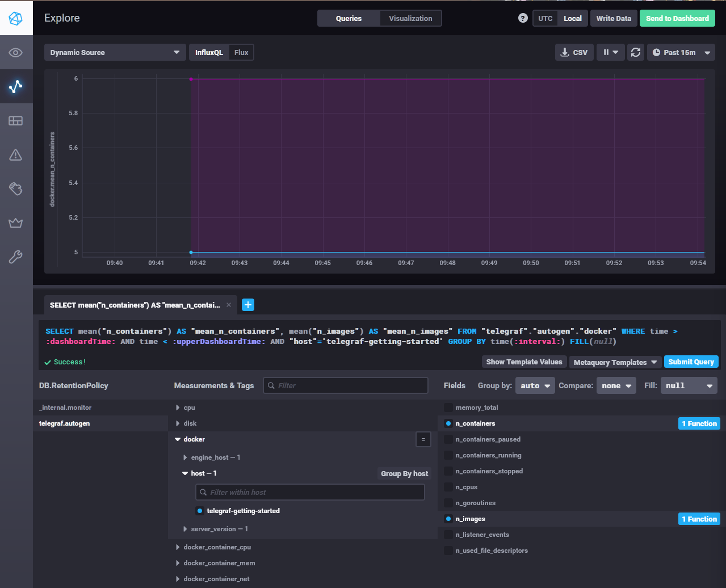Open the Dashboards sidebar icon
The height and width of the screenshot is (588, 726).
pyautogui.click(x=16, y=120)
